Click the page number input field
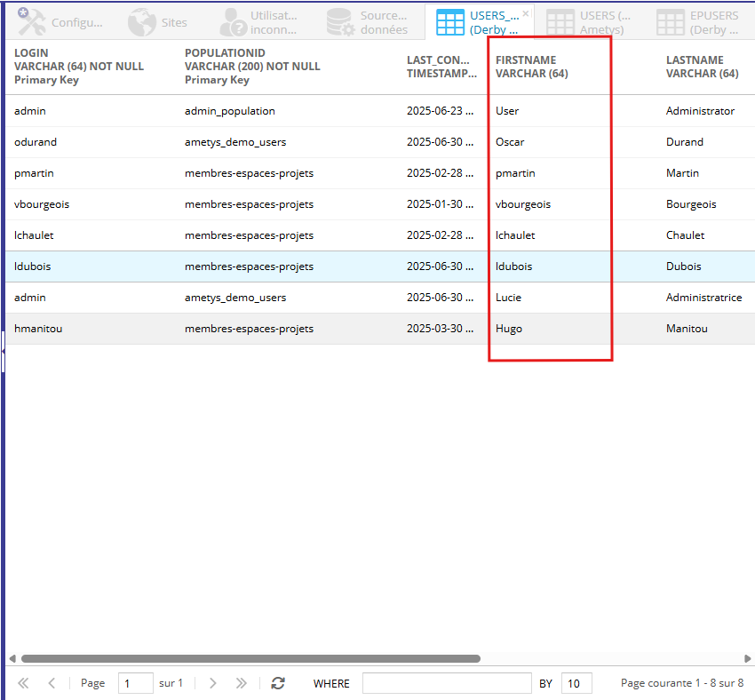 [x=135, y=683]
